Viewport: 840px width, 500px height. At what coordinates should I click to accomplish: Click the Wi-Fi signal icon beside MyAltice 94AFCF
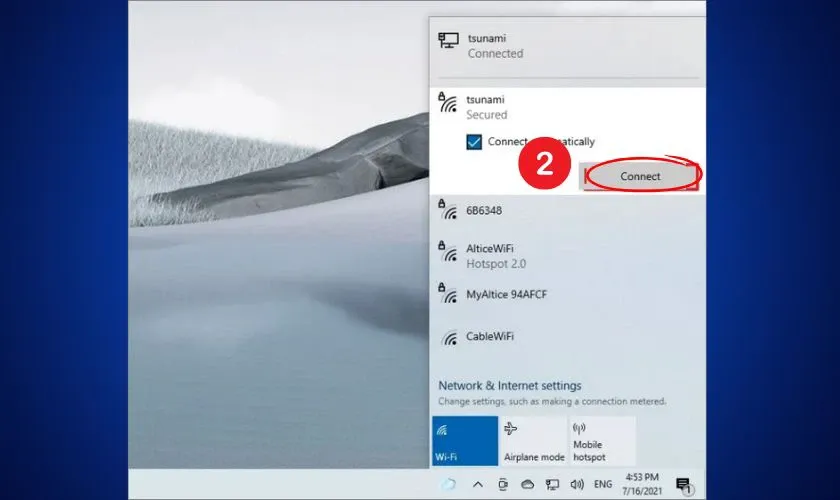(x=448, y=293)
